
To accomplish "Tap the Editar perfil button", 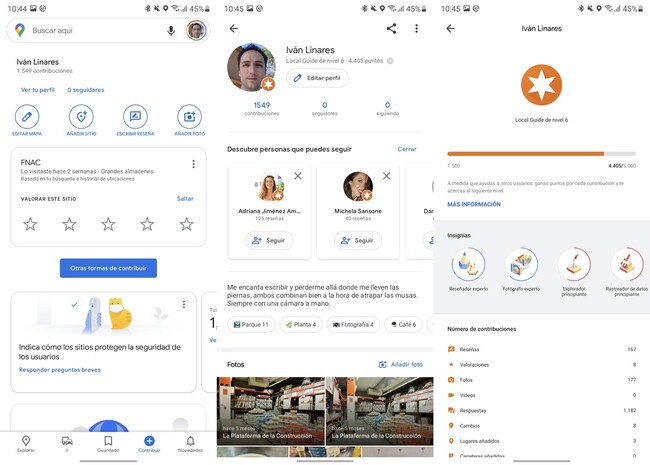I will (317, 78).
